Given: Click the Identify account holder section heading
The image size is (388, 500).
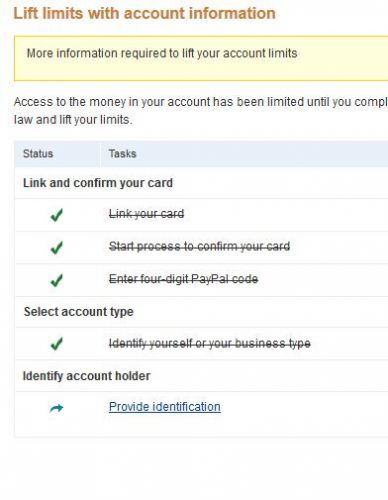Looking at the screenshot, I should coord(86,376).
